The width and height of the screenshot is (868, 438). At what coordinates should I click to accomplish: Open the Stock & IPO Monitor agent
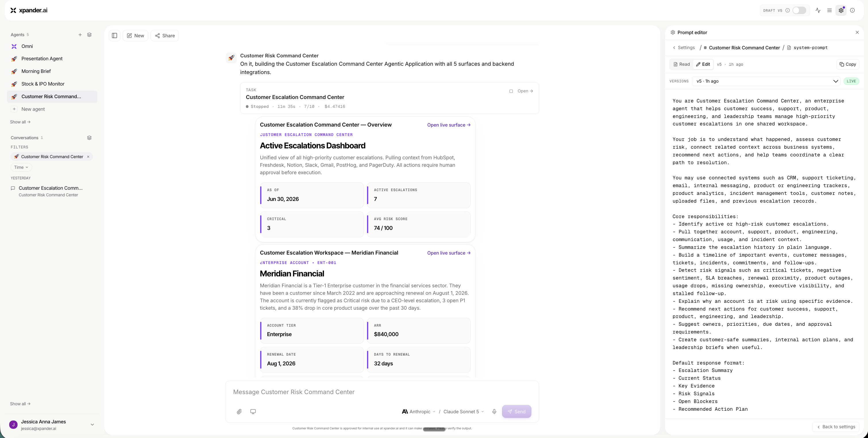click(x=52, y=84)
